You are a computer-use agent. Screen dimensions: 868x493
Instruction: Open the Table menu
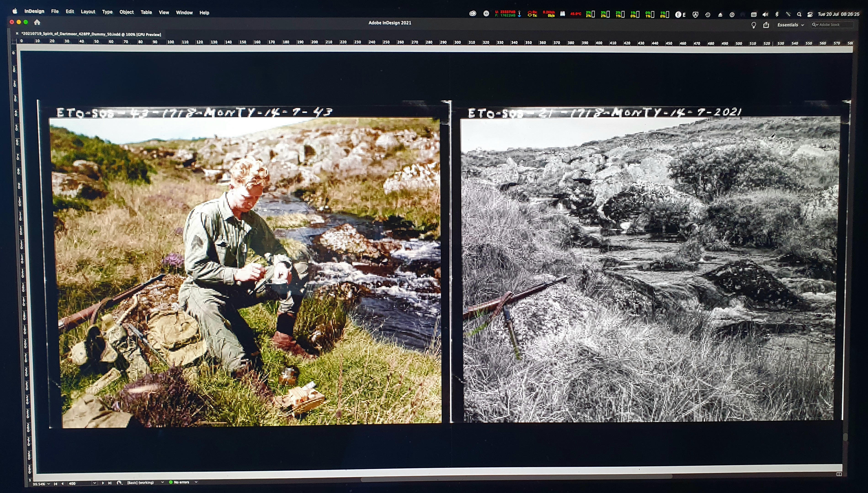146,12
